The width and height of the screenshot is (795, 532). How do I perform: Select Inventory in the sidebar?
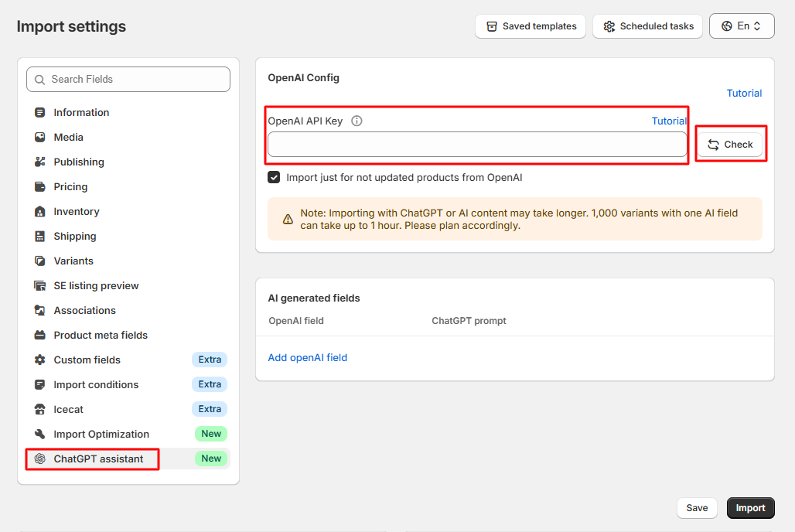tap(128, 211)
